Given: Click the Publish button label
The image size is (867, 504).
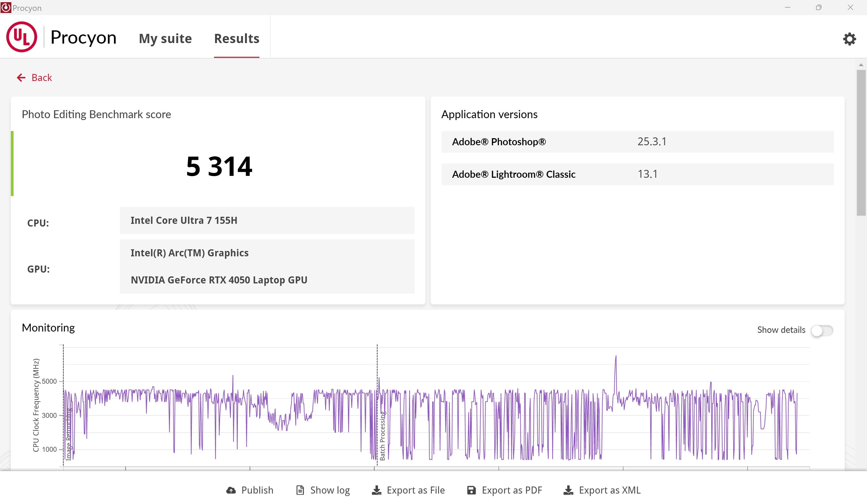Looking at the screenshot, I should coord(257,490).
